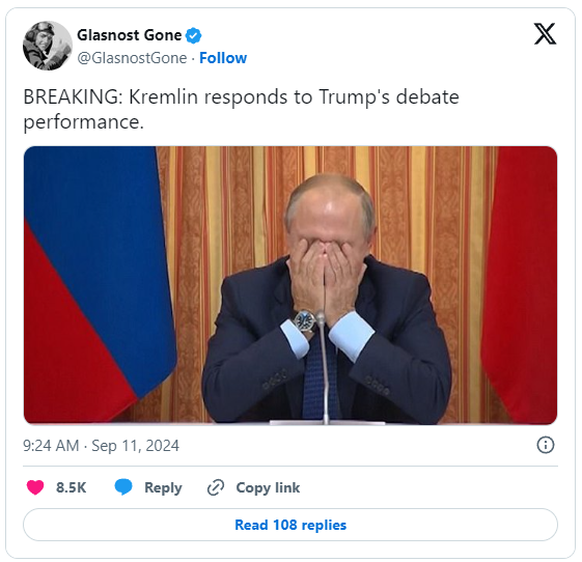Click the Russian flag in the photo
Viewport: 582px width, 562px height.
tap(98, 284)
